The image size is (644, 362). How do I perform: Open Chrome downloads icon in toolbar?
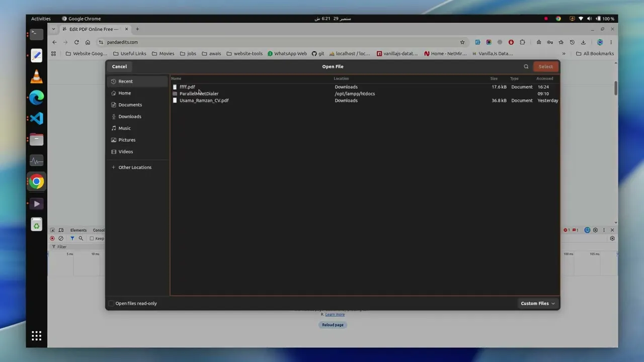[583, 42]
